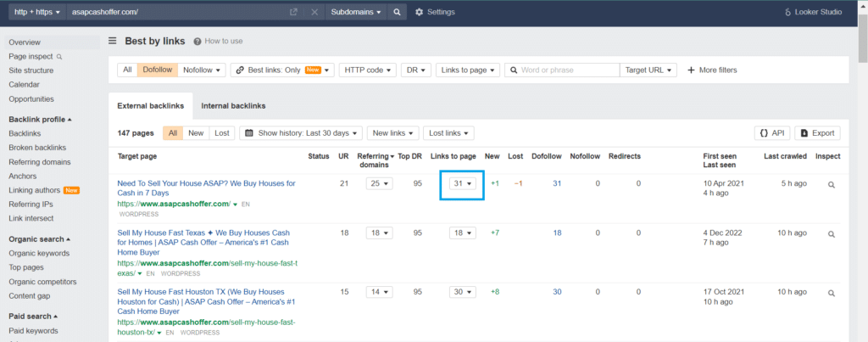The image size is (868, 342).
Task: Inspect the Sell My House Fast Houston row
Action: 831,294
